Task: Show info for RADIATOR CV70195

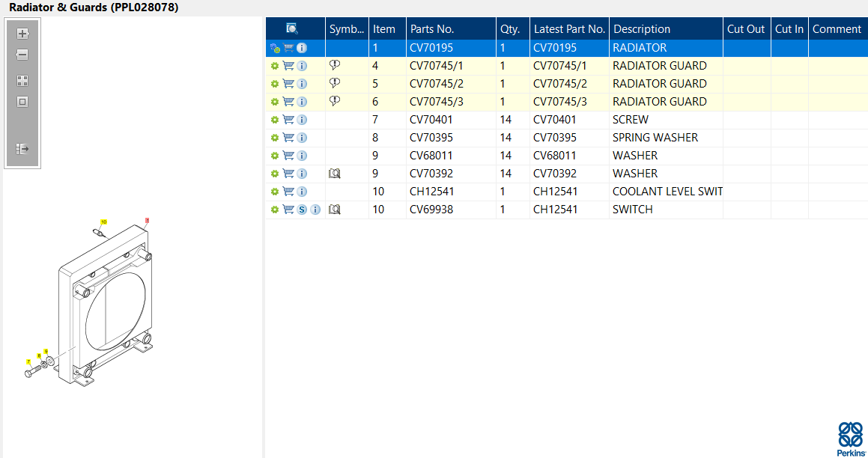Action: click(302, 48)
